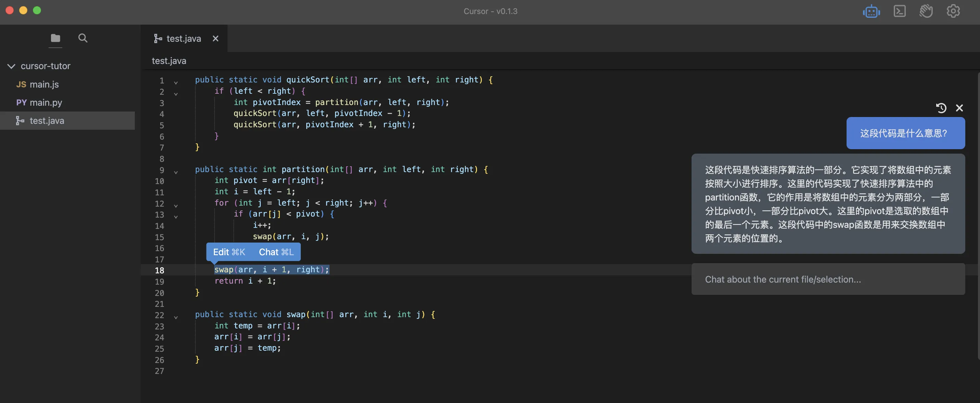Image resolution: width=980 pixels, height=403 pixels.
Task: Fold the quickSort method at line 1
Action: click(x=176, y=82)
